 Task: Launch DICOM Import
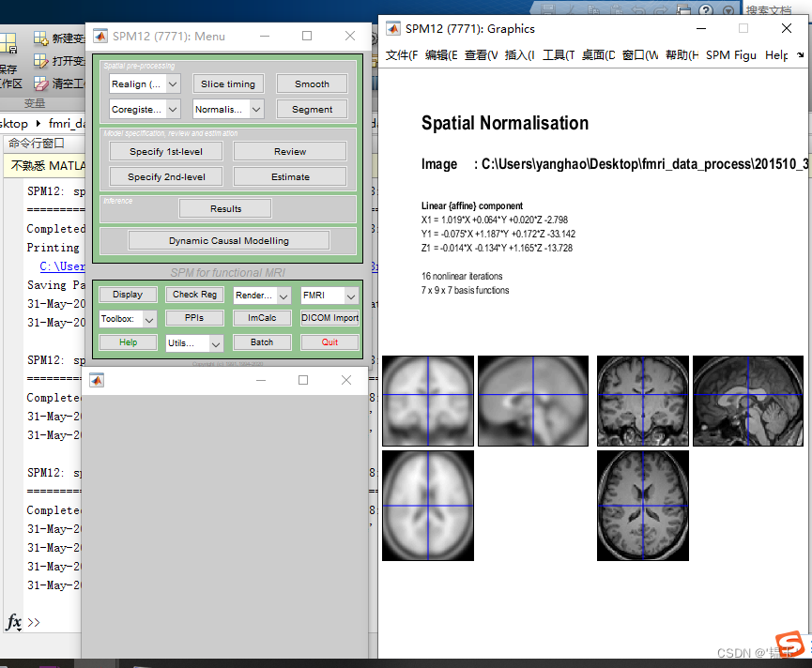coord(329,318)
